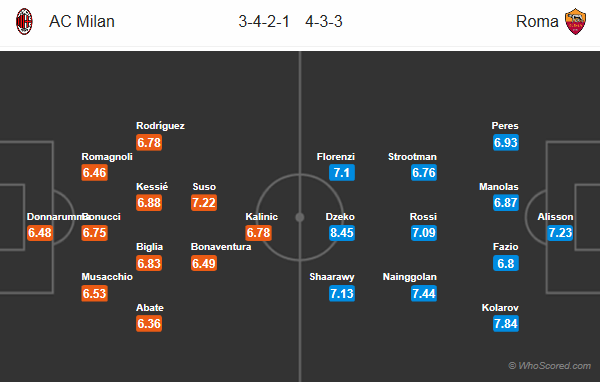Click Peres's 6.93 rating badge
Image resolution: width=600 pixels, height=382 pixels.
point(505,142)
